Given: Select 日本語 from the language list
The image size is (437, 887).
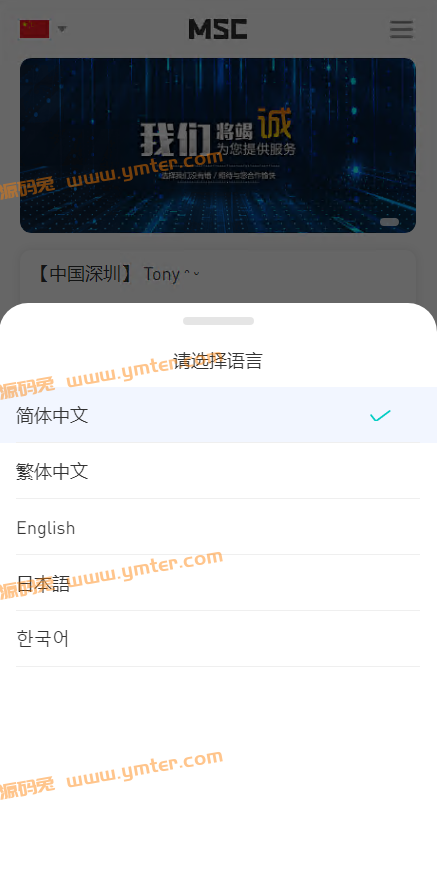Looking at the screenshot, I should (218, 583).
